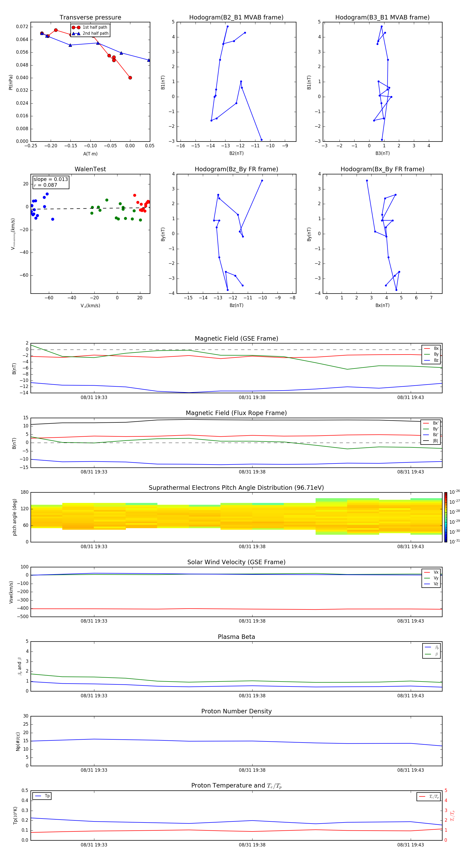The image size is (473, 868).
Task: Click the 'Hodogram(B2_B1 MVAB frame)' title
Action: coord(236,18)
